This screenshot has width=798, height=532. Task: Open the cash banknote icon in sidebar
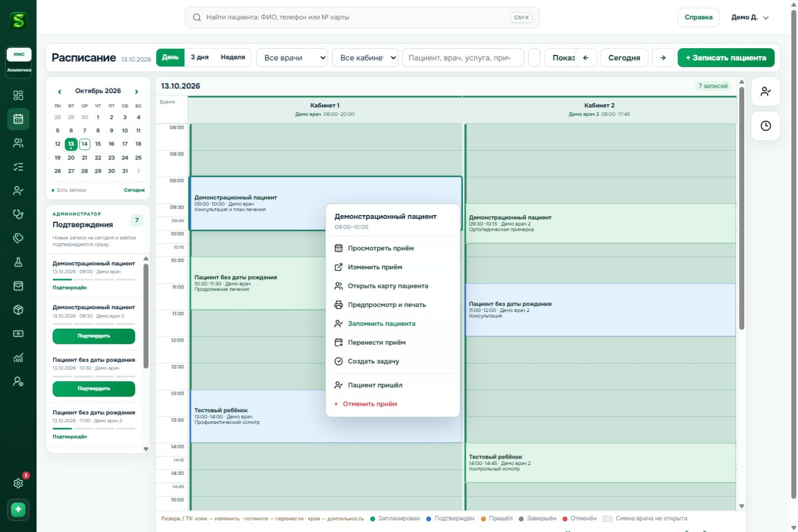(18, 334)
